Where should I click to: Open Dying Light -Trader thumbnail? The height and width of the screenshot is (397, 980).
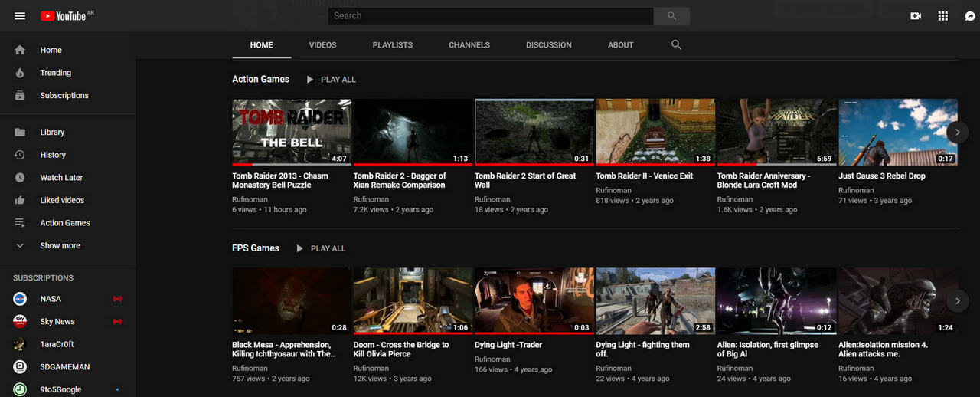pos(534,300)
